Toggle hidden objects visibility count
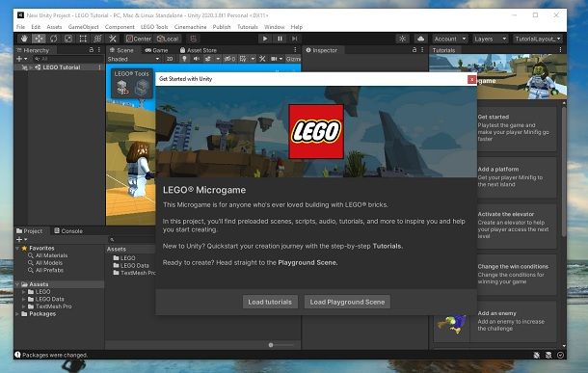588x373 pixels. coord(229,59)
